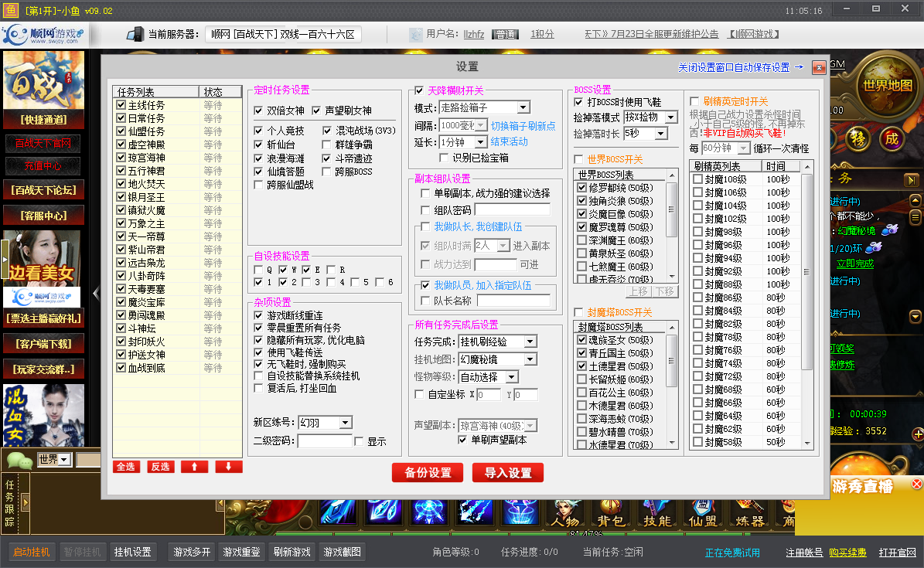924x568 pixels.
Task: Open 客户端下载 sidebar item
Action: coord(43,344)
